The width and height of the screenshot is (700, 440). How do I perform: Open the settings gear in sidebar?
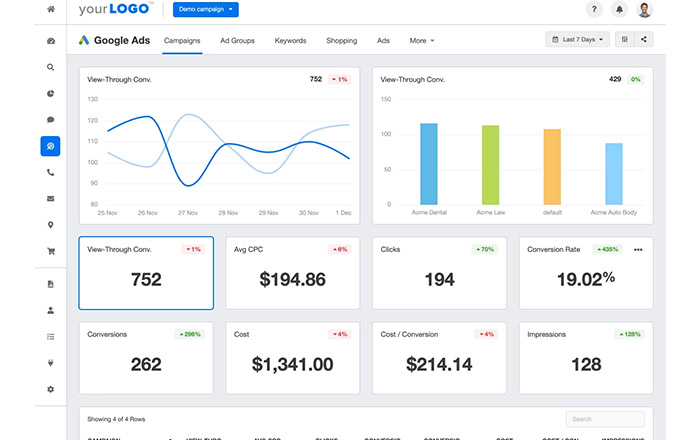[50, 389]
